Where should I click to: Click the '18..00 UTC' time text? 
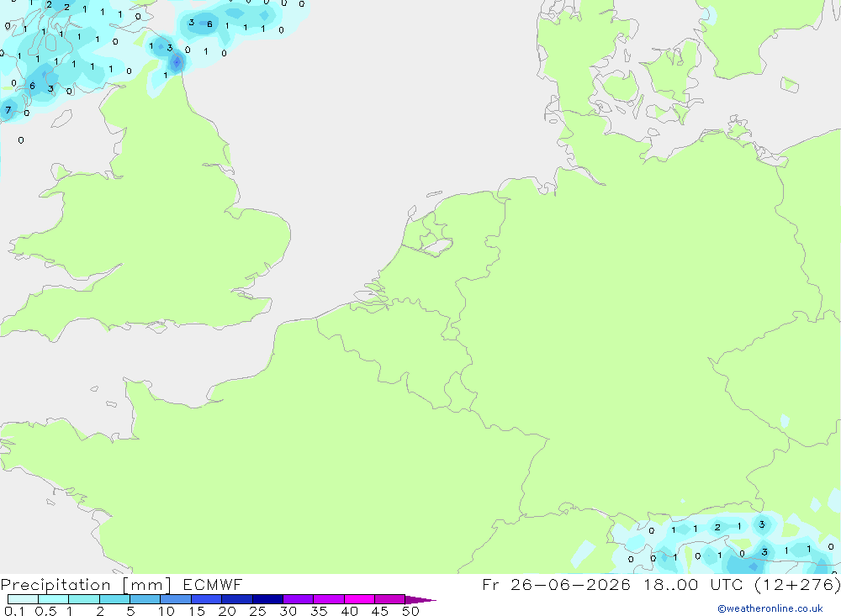pyautogui.click(x=694, y=584)
